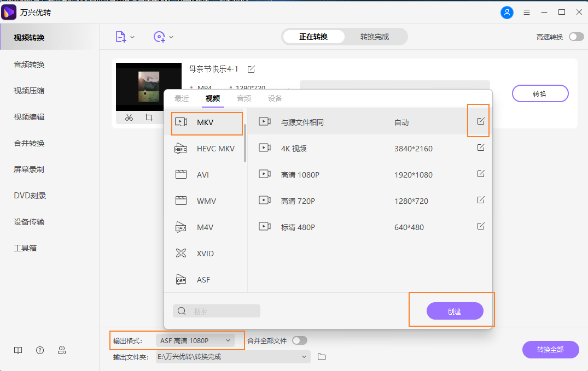Expand the 输出文件夹 path dropdown
Viewport: 588px width, 371px height.
click(304, 356)
